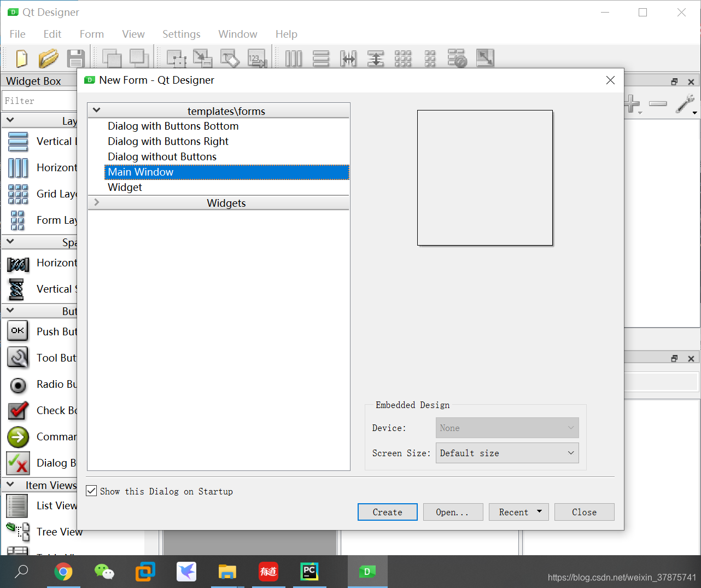The height and width of the screenshot is (588, 701).
Task: Collapse the Buttons category in Widget Box
Action: click(10, 310)
